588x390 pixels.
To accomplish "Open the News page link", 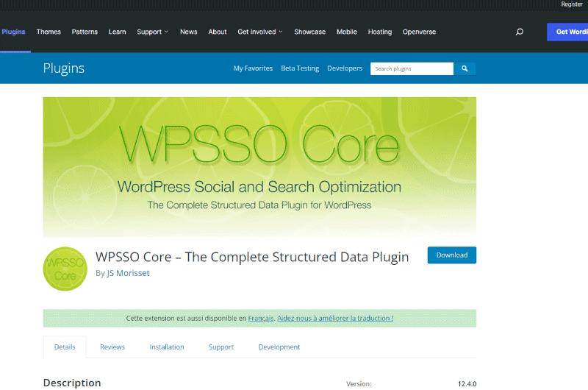I will tap(189, 32).
